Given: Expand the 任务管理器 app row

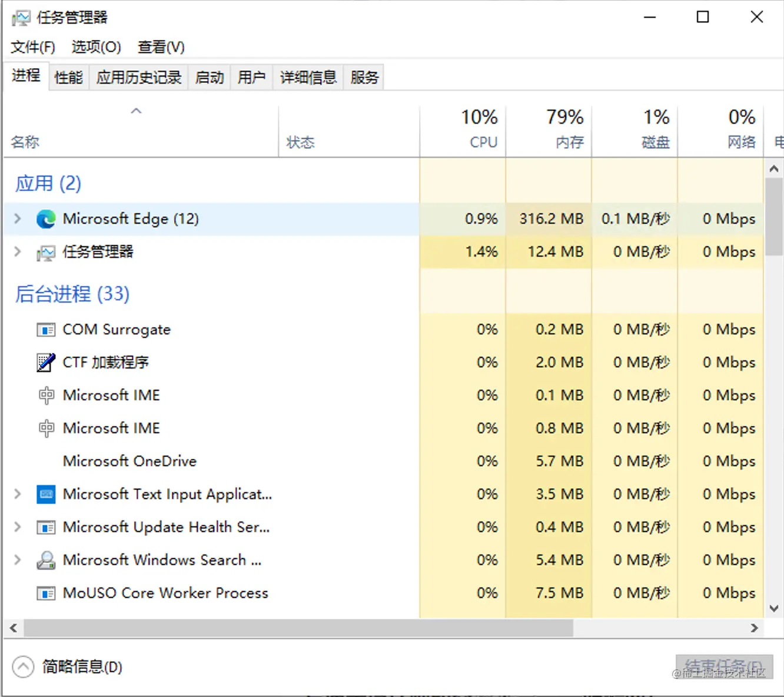Looking at the screenshot, I should 18,252.
